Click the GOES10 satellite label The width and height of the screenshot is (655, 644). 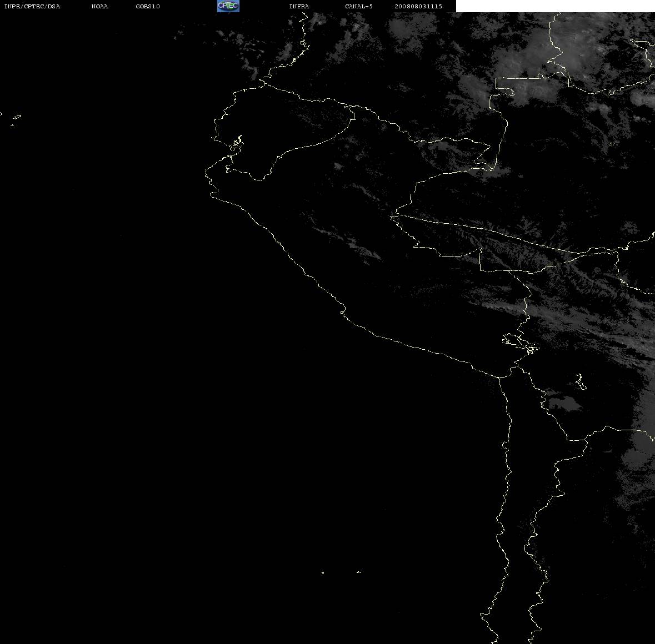[x=148, y=6]
